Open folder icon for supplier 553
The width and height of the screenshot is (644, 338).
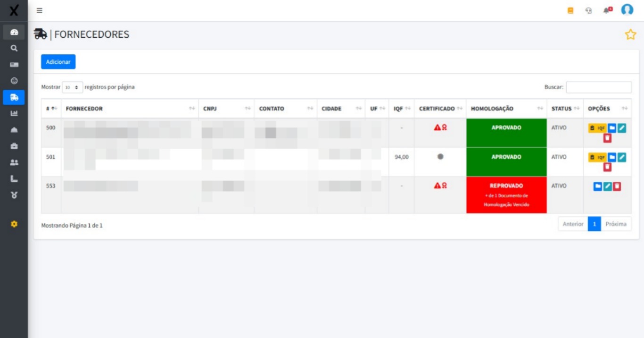598,186
